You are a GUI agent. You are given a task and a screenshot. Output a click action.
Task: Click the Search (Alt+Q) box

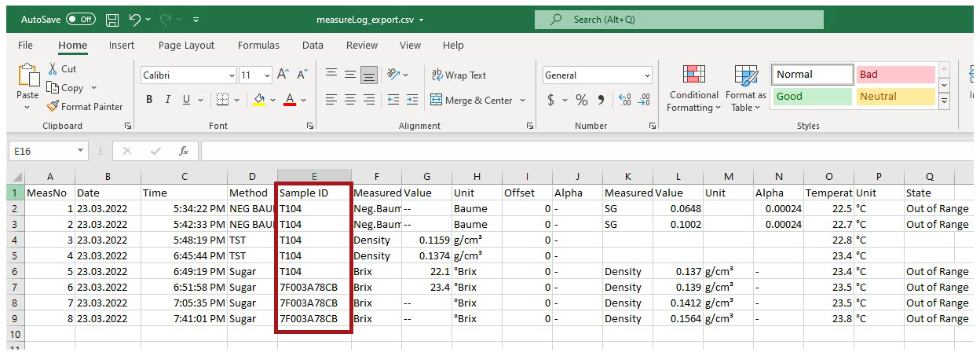pyautogui.click(x=679, y=19)
